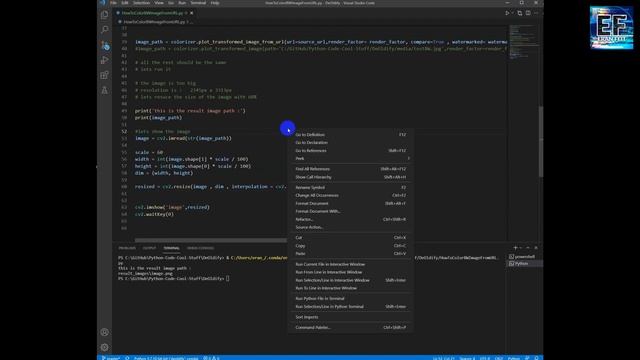The image size is (640, 360).
Task: Choose Copy in context menu
Action: point(351,246)
